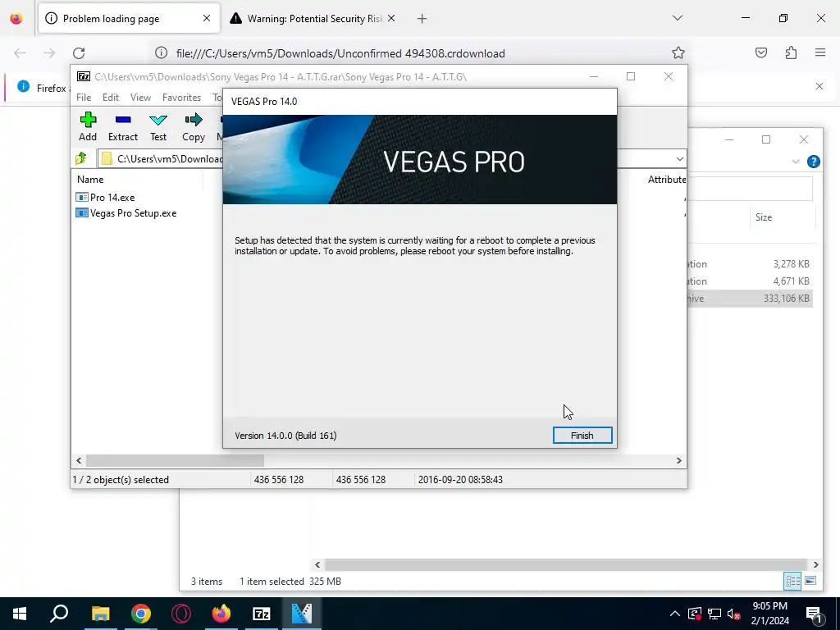Image resolution: width=840 pixels, height=630 pixels.
Task: Open Opera from the taskbar
Action: pyautogui.click(x=181, y=614)
